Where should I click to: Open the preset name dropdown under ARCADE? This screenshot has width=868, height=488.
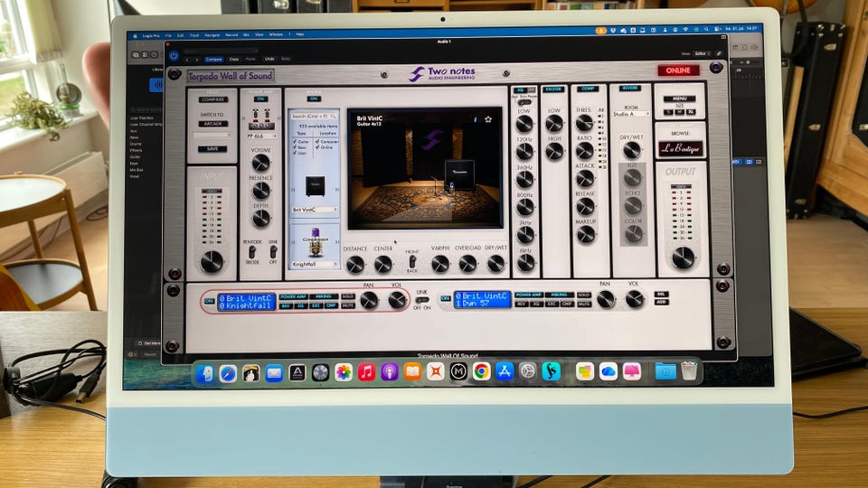click(212, 135)
